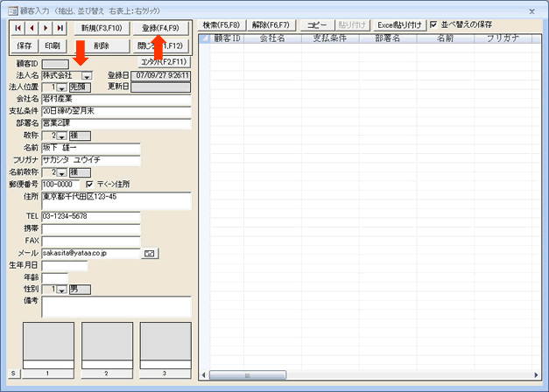The width and height of the screenshot is (549, 392).
Task: Click the 印刷 button
Action: click(53, 45)
